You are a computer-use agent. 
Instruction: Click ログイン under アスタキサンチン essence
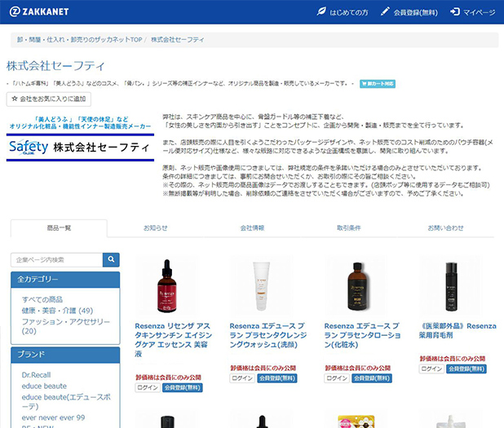(148, 387)
